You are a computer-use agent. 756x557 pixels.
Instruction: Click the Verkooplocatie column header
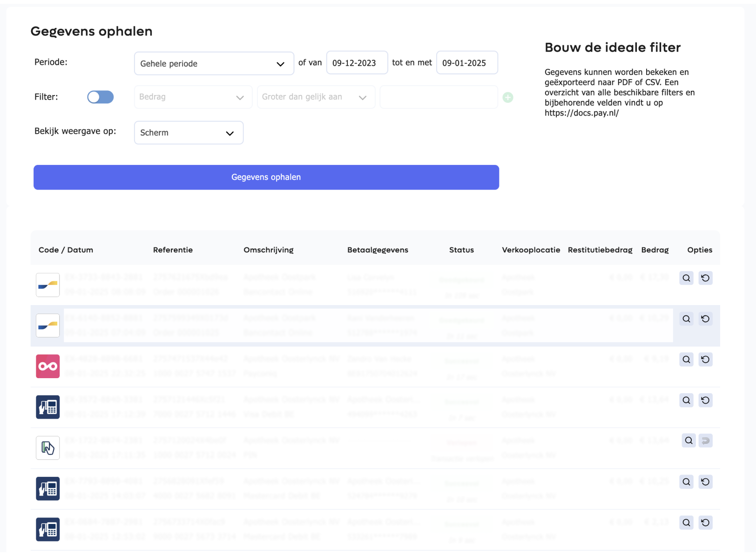pyautogui.click(x=531, y=250)
